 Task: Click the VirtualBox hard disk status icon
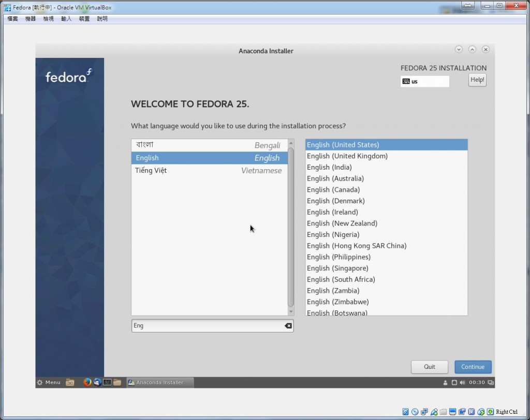[405, 412]
